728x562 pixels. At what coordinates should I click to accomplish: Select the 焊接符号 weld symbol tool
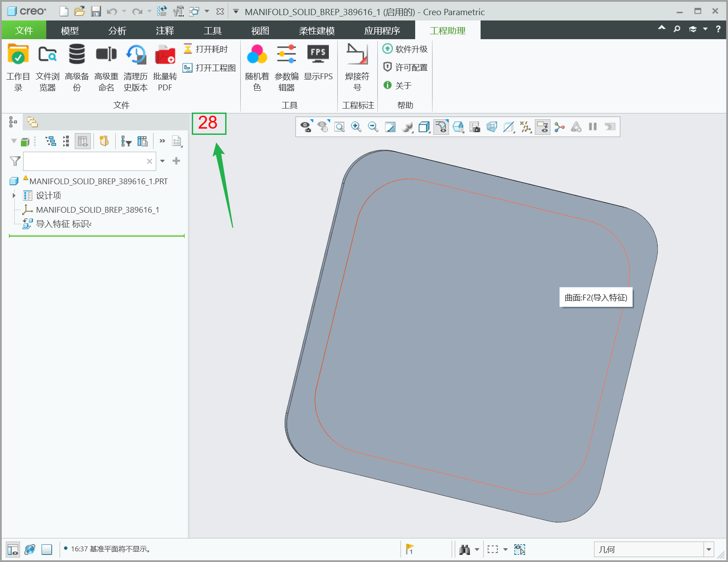pos(357,55)
